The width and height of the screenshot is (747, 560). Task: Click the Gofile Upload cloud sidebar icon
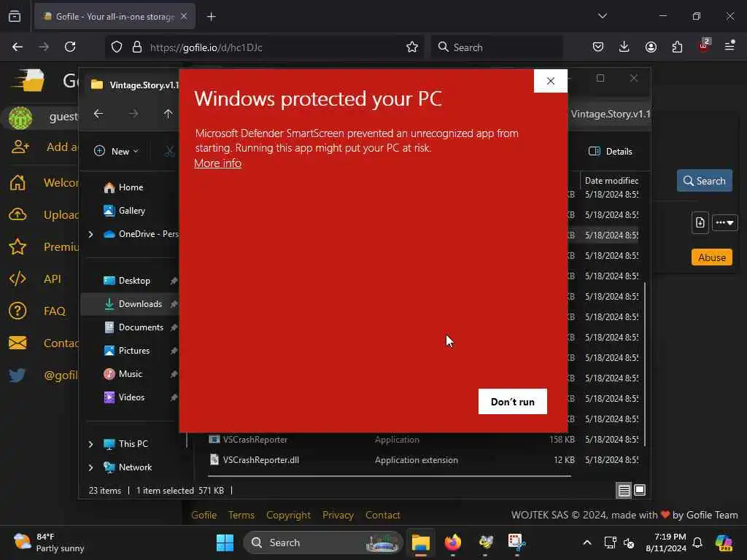click(18, 215)
